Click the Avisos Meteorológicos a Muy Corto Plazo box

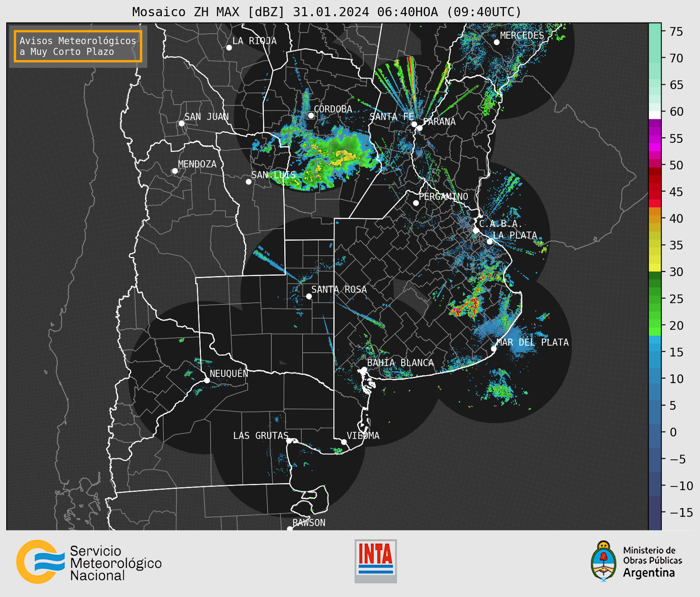click(78, 46)
